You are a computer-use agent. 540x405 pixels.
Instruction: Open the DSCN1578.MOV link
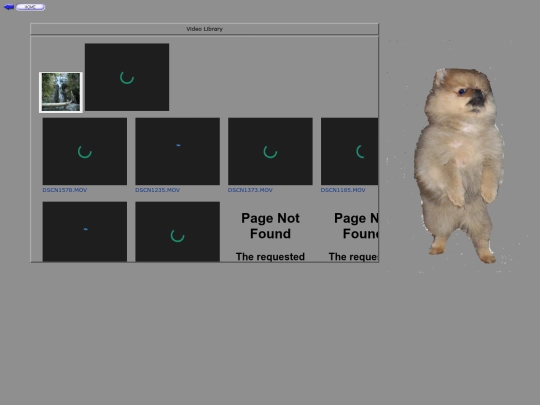coord(65,190)
